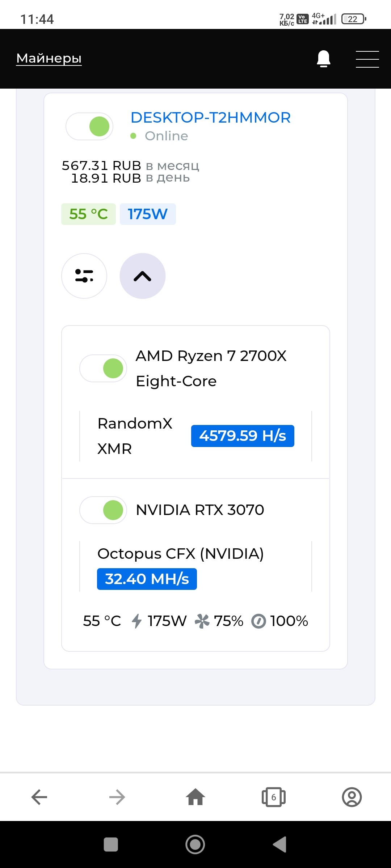This screenshot has height=868, width=391.
Task: Click the 32.40 MH/s hashrate badge
Action: (x=147, y=579)
